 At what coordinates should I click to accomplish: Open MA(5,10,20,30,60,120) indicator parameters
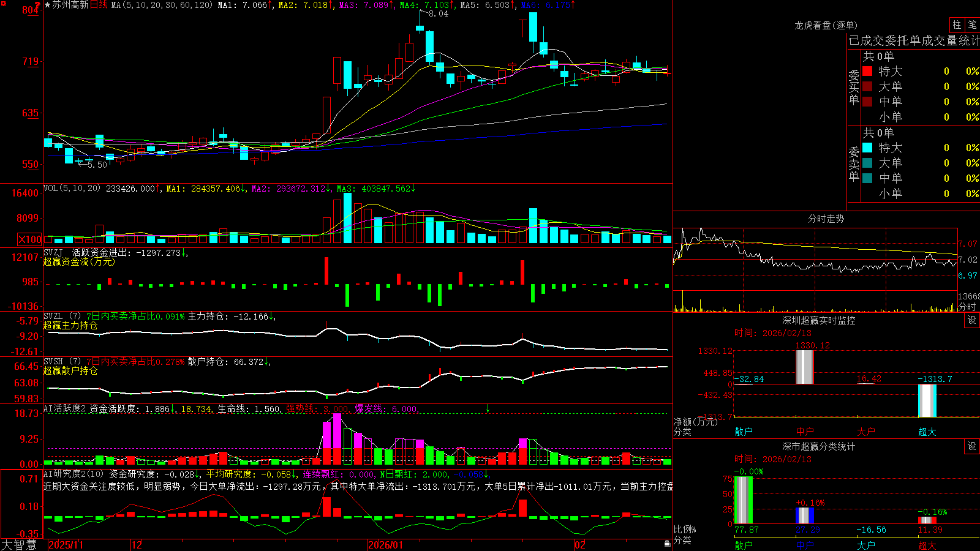pyautogui.click(x=162, y=5)
